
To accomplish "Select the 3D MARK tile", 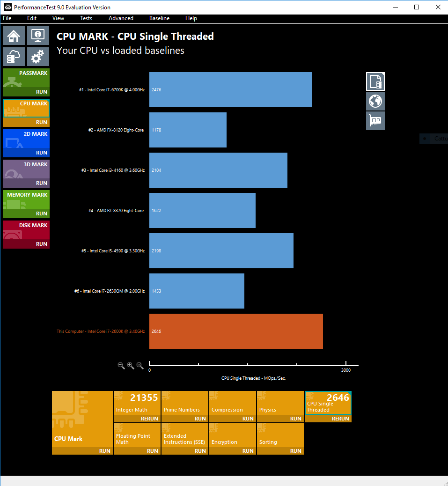I will point(26,169).
